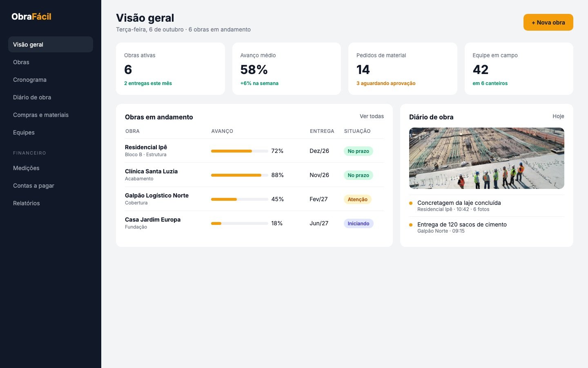
Task: Open the Equipe em campo card
Action: pyautogui.click(x=519, y=69)
